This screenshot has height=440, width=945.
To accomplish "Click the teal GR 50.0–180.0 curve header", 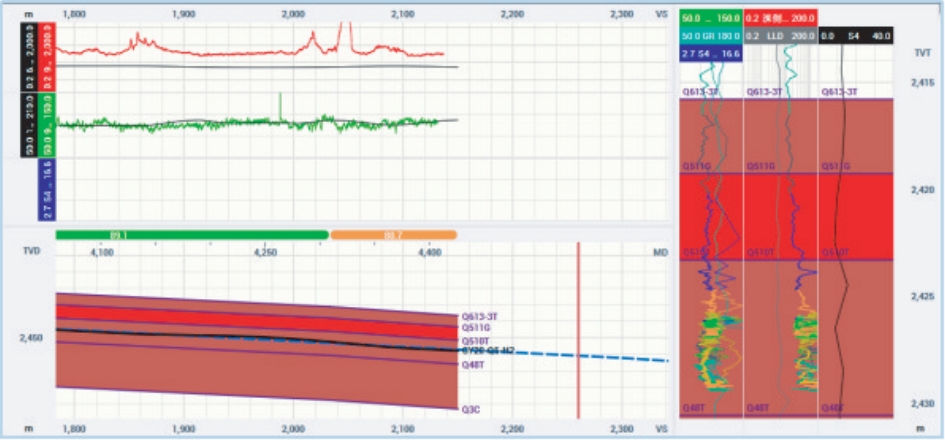I will pos(710,36).
